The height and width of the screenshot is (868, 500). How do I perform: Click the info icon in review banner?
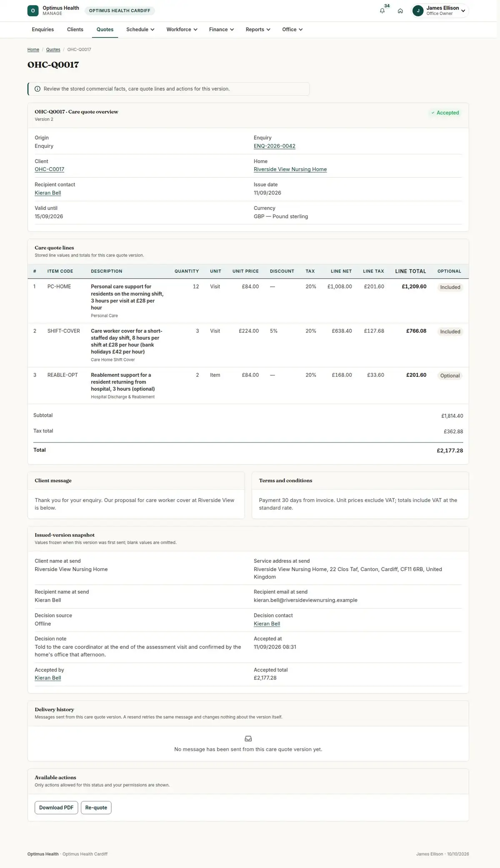tap(37, 89)
